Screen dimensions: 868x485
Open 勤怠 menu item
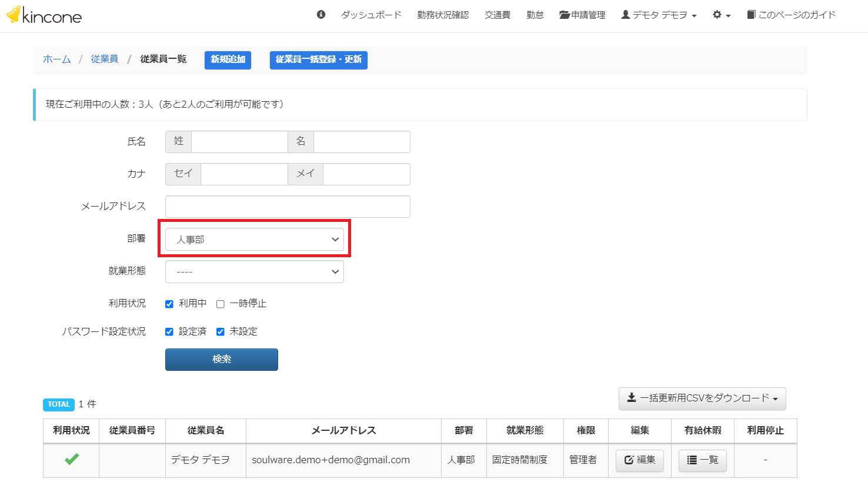535,15
